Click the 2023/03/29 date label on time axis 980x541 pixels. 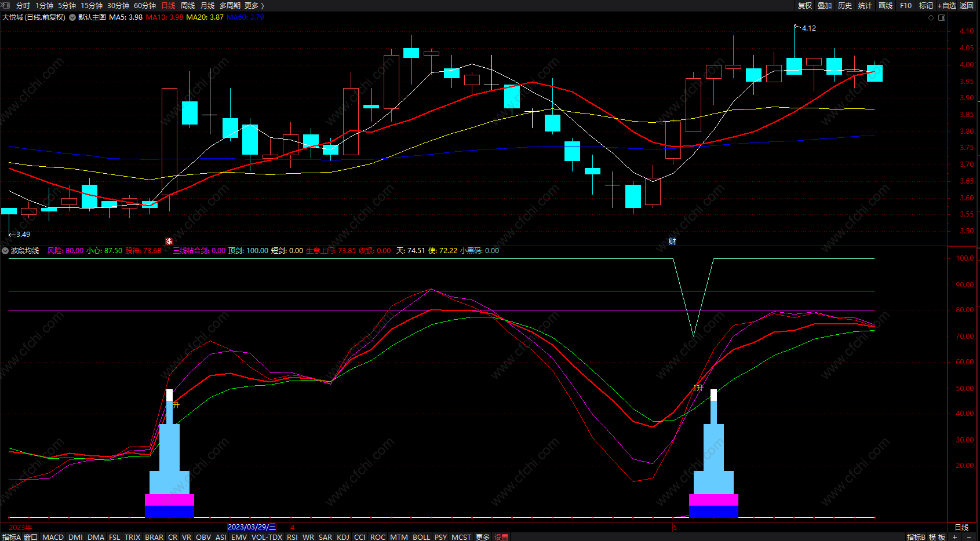[x=252, y=527]
